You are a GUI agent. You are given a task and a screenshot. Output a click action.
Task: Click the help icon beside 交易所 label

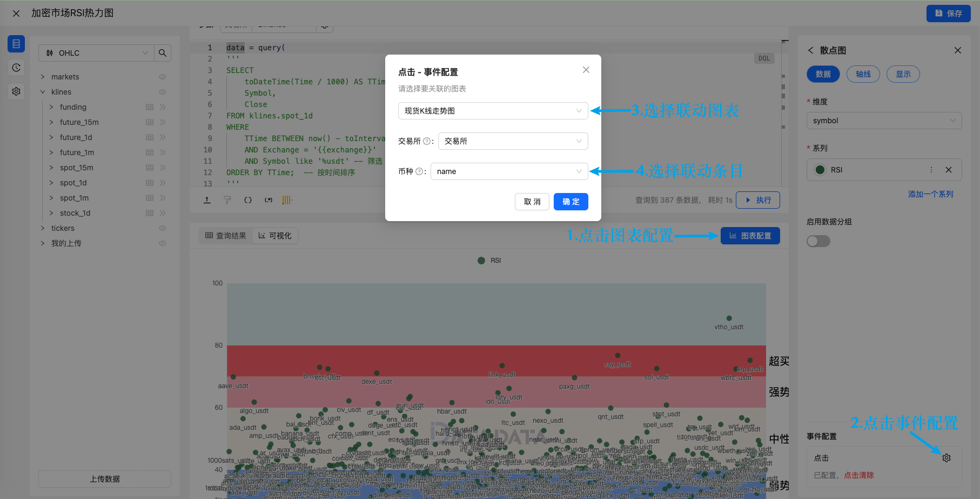(427, 141)
